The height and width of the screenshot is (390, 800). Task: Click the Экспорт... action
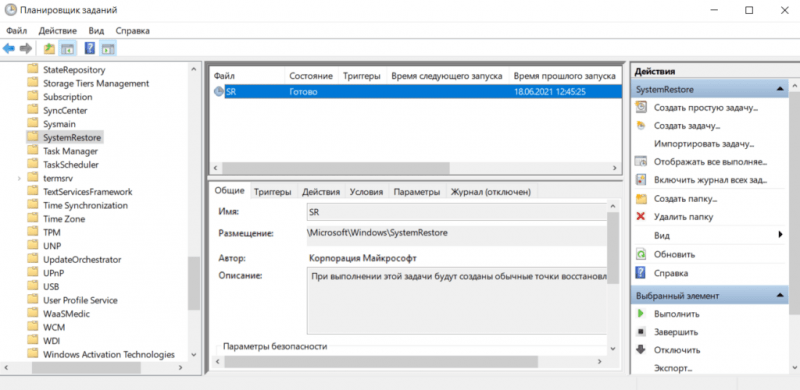pyautogui.click(x=673, y=368)
